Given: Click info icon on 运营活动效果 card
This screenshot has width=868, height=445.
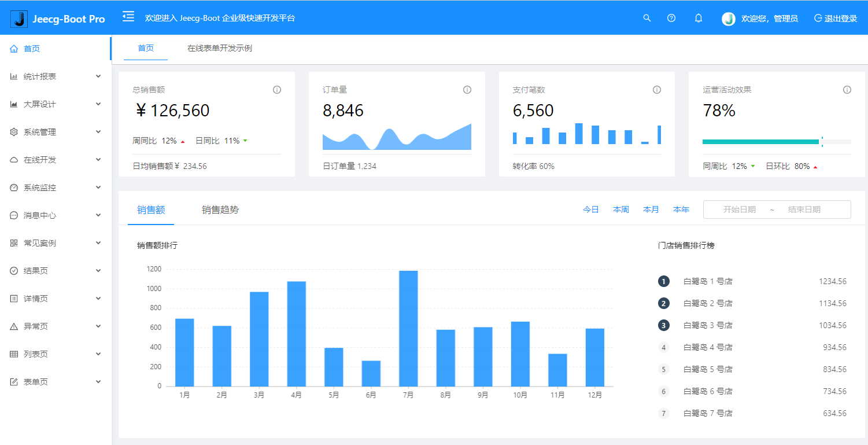Looking at the screenshot, I should 847,90.
